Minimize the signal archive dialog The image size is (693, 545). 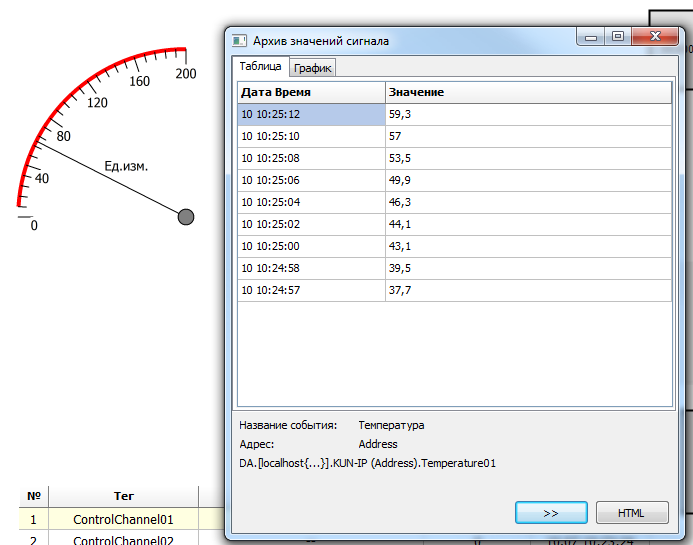(592, 38)
